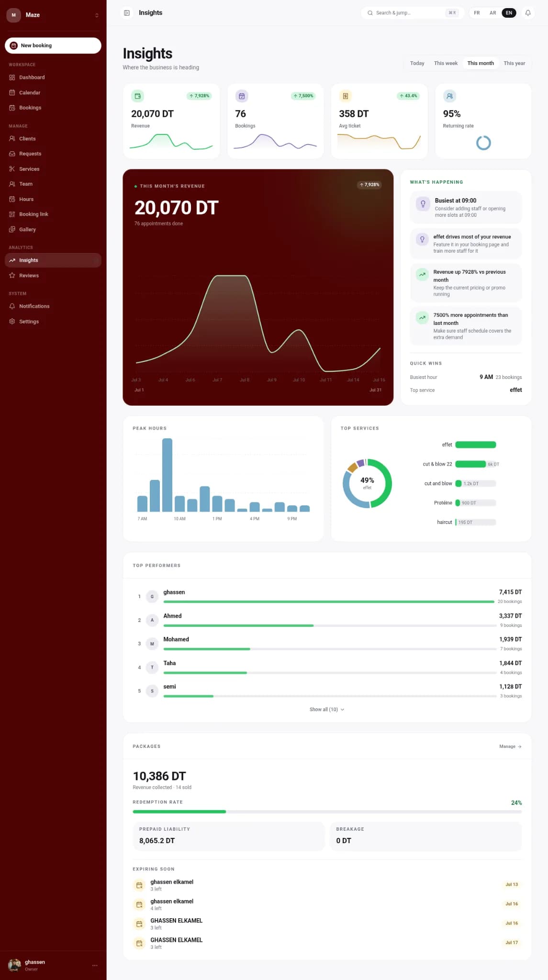Open Maze workspace switcher chevrons

tap(97, 15)
